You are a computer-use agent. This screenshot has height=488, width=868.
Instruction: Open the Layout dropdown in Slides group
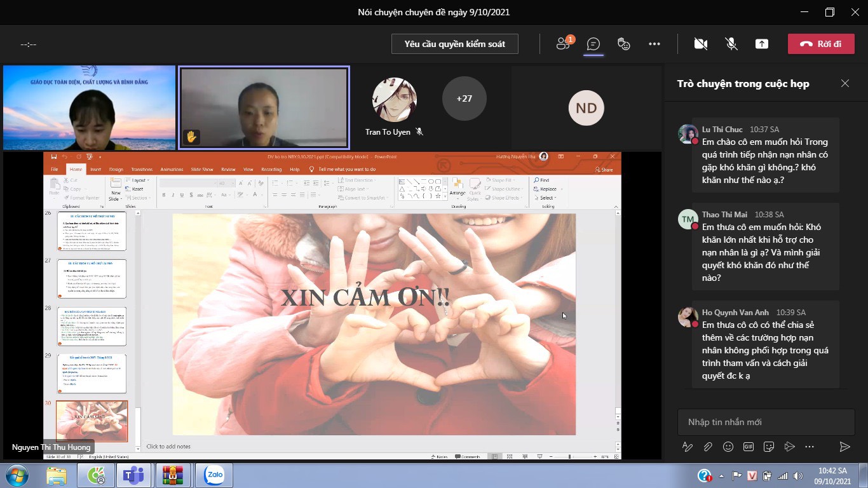point(137,180)
